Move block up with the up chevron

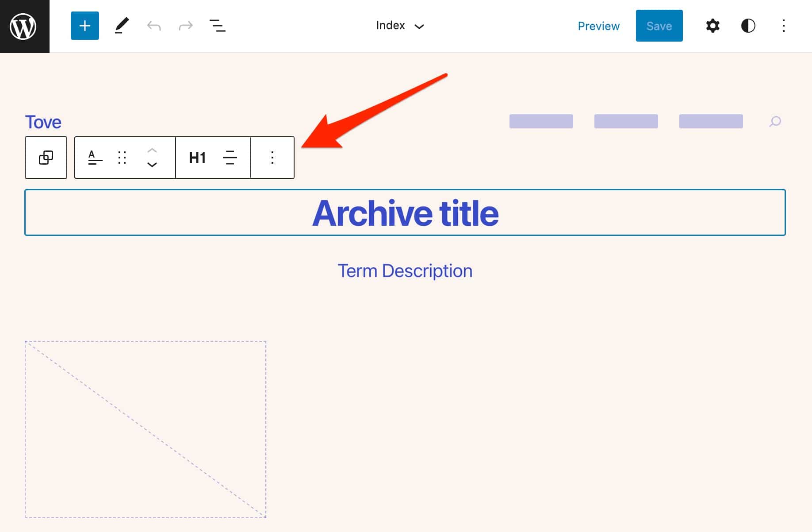tap(152, 150)
